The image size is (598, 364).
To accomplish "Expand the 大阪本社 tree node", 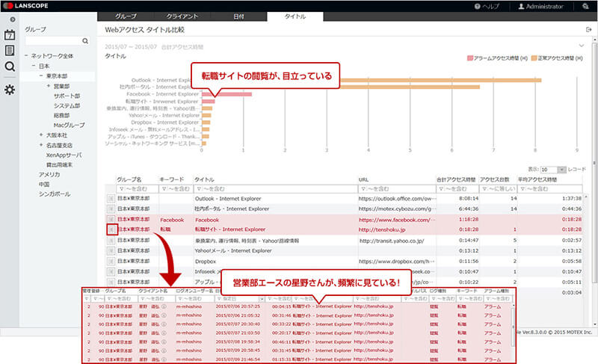I will pyautogui.click(x=41, y=135).
